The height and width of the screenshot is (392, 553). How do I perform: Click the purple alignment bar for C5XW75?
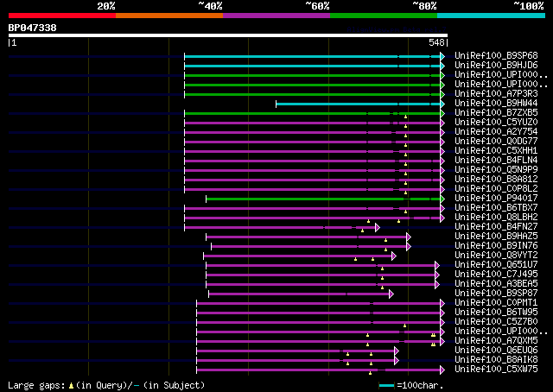pos(319,370)
